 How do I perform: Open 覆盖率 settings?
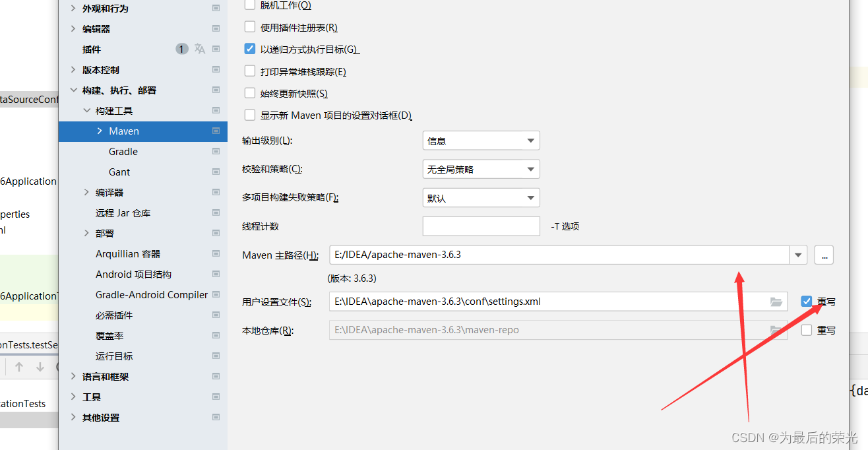click(x=109, y=336)
